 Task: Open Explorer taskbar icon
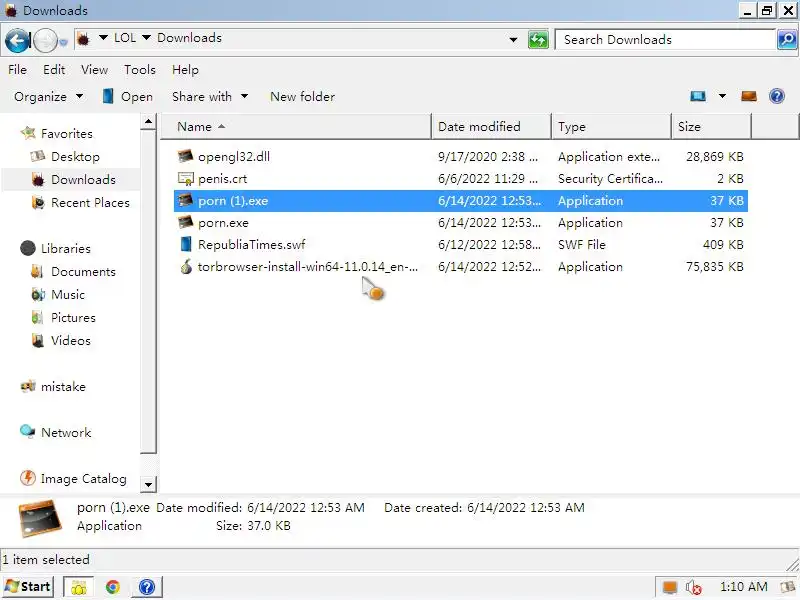(79, 587)
